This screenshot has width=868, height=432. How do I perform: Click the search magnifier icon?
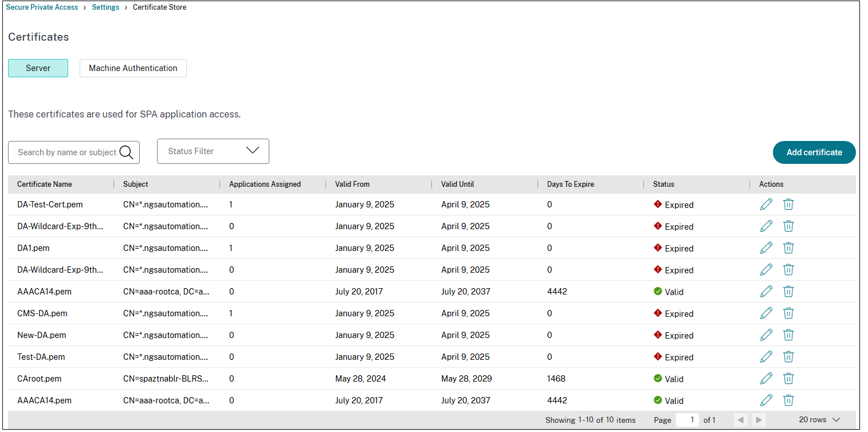coord(127,152)
